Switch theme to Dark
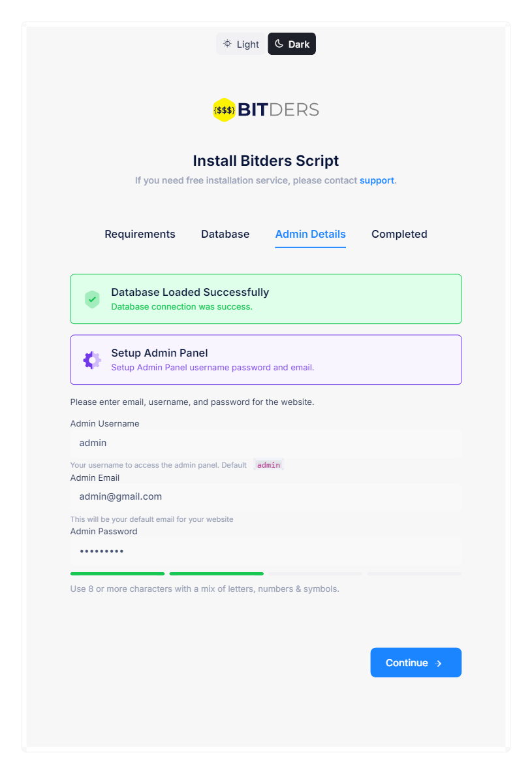 (x=292, y=44)
